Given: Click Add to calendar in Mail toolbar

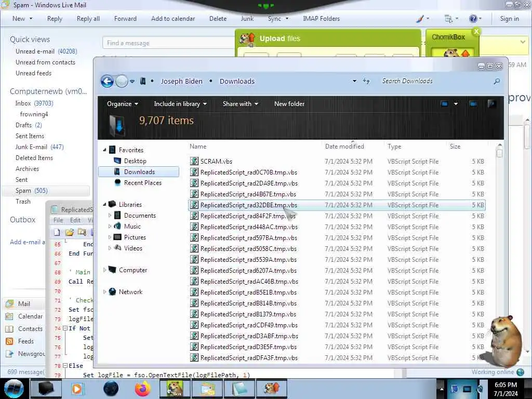Looking at the screenshot, I should point(173,19).
